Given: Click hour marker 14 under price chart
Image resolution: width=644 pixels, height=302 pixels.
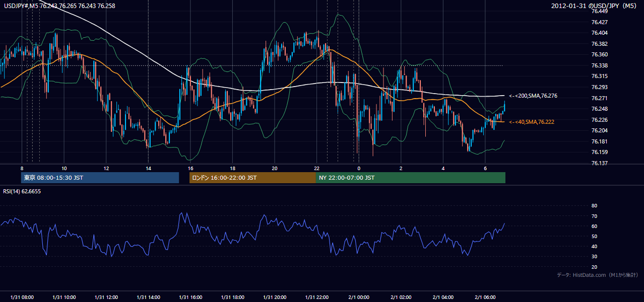Looking at the screenshot, I should 148,168.
